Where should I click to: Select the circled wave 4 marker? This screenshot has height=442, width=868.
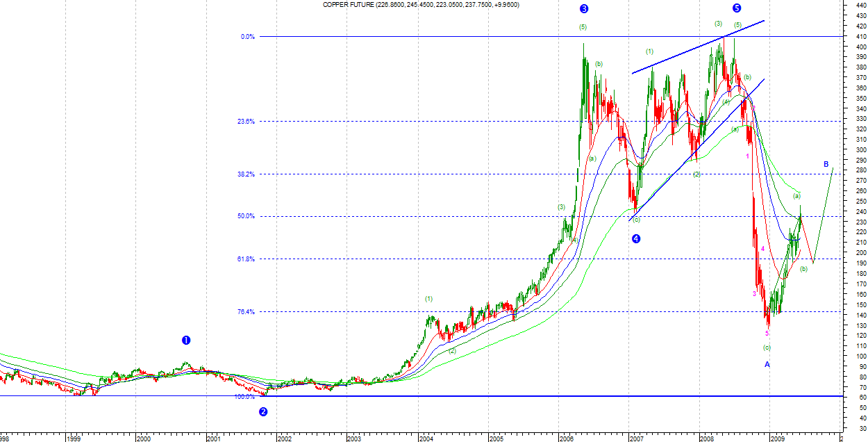[636, 239]
